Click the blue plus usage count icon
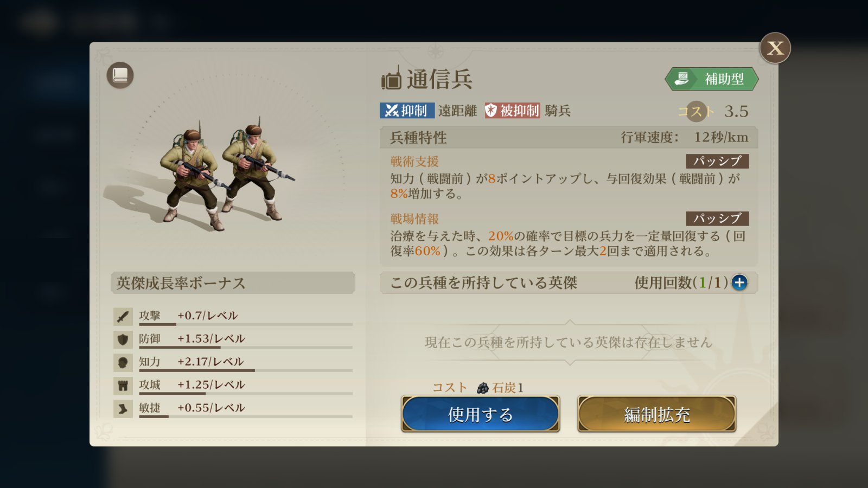The height and width of the screenshot is (488, 868). pyautogui.click(x=739, y=282)
